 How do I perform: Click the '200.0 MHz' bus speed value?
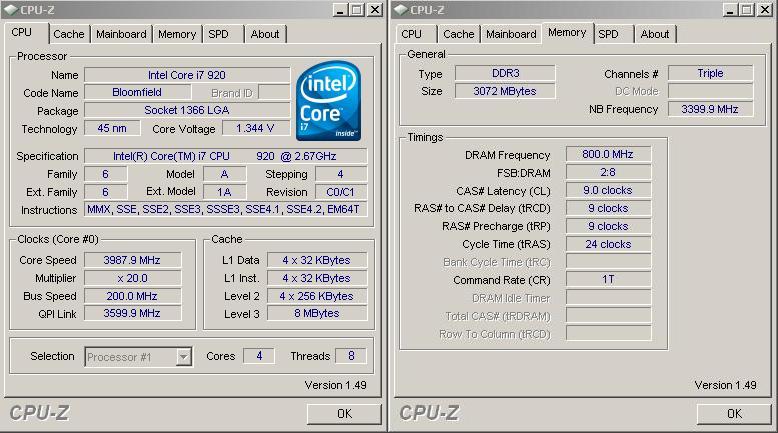(x=132, y=296)
